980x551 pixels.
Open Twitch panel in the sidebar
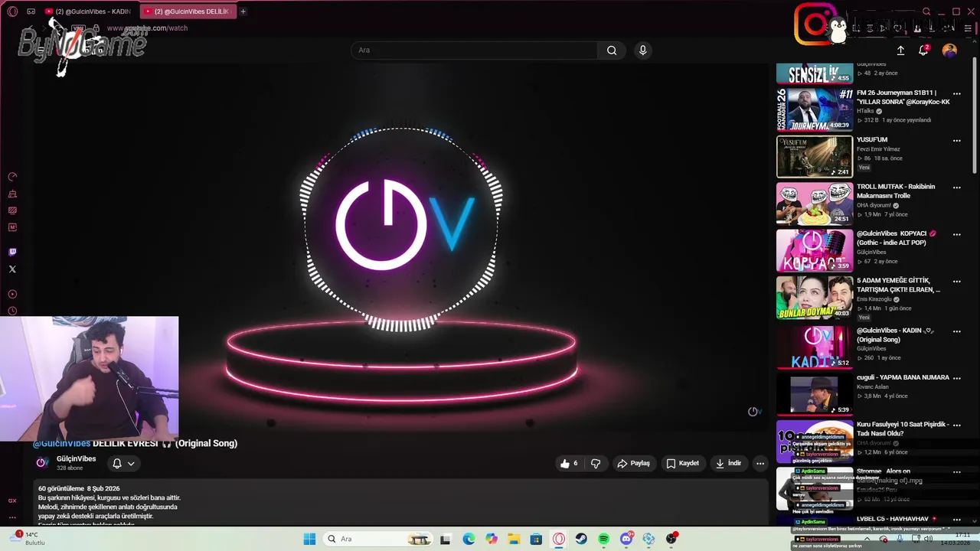(12, 252)
